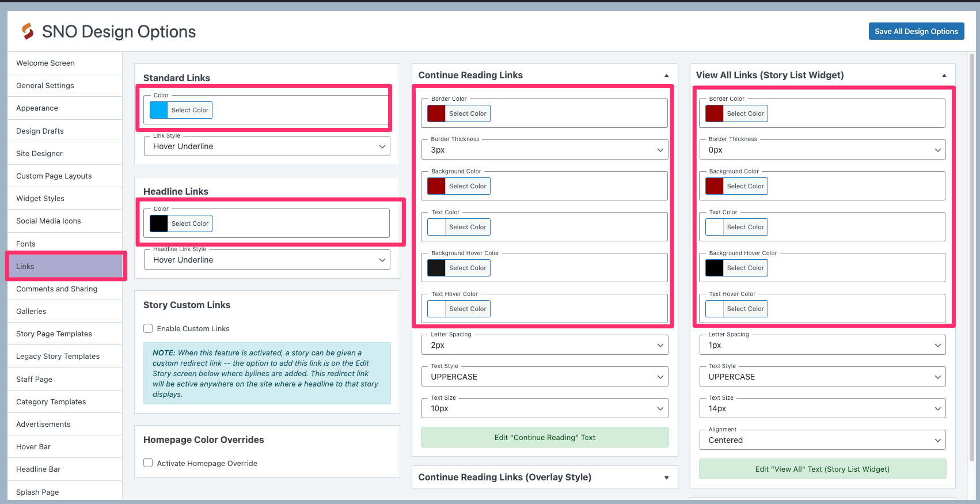The height and width of the screenshot is (504, 980).
Task: Open Alignment dropdown set to Centered
Action: [822, 440]
